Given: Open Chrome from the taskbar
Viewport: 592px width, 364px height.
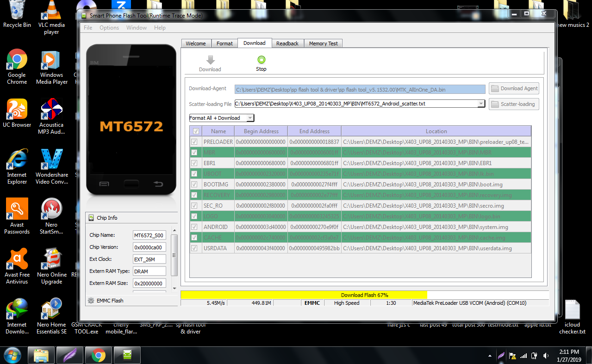Looking at the screenshot, I should [x=98, y=355].
